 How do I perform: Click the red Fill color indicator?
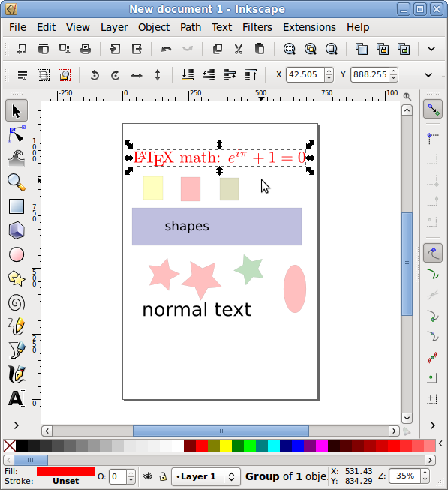click(65, 472)
